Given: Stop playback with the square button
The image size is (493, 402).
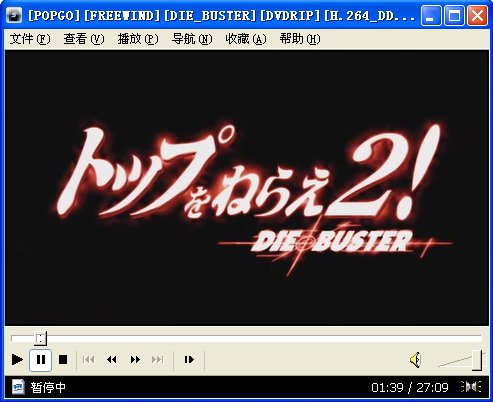Looking at the screenshot, I should click(x=63, y=360).
